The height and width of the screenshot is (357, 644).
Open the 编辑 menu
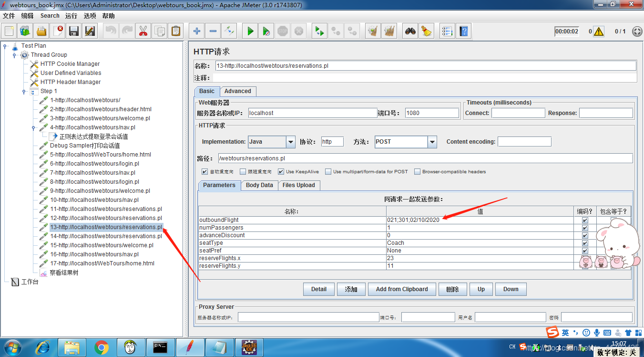pyautogui.click(x=27, y=16)
